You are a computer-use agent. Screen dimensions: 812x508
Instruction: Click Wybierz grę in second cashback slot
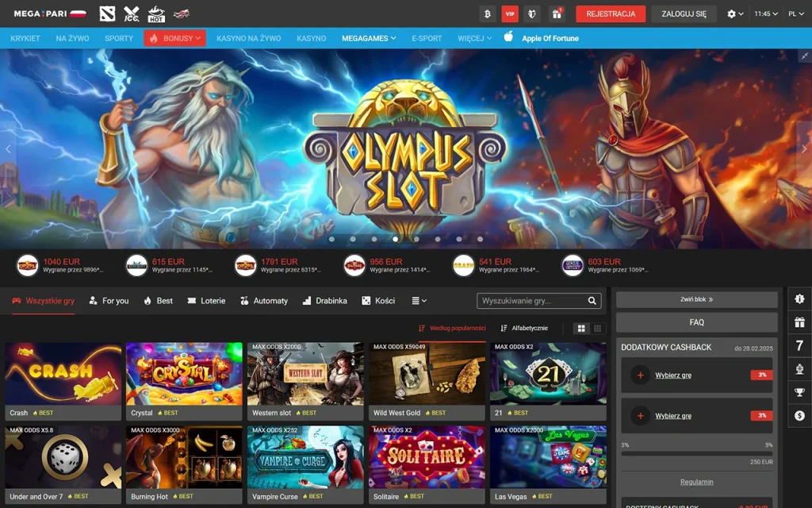673,416
